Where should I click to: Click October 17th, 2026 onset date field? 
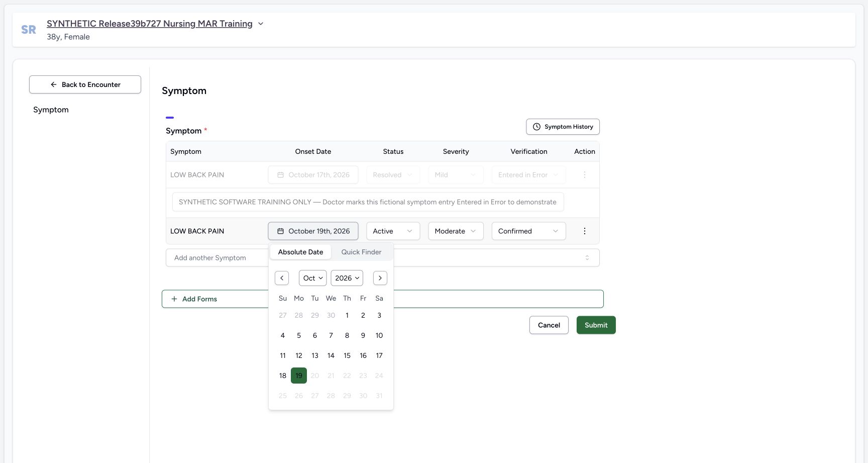[313, 175]
